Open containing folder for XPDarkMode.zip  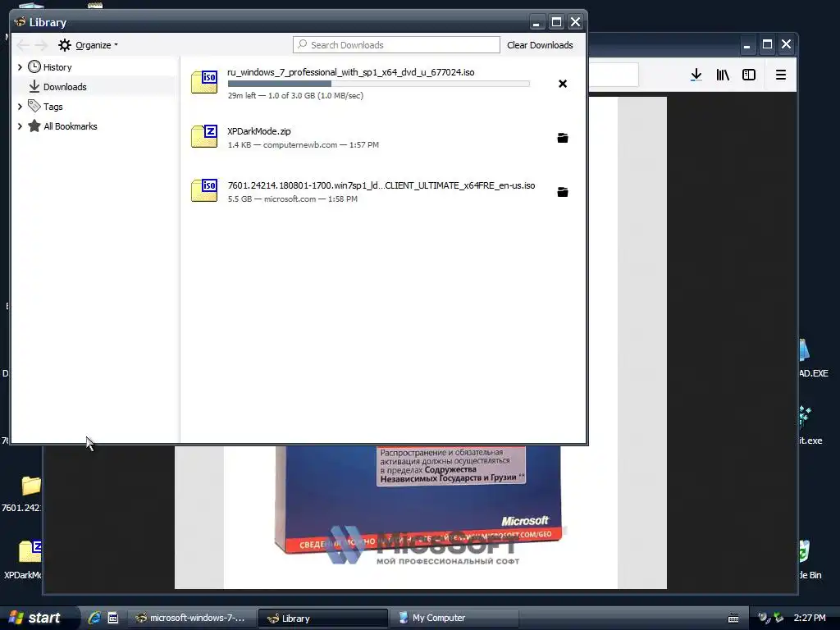[x=563, y=138]
